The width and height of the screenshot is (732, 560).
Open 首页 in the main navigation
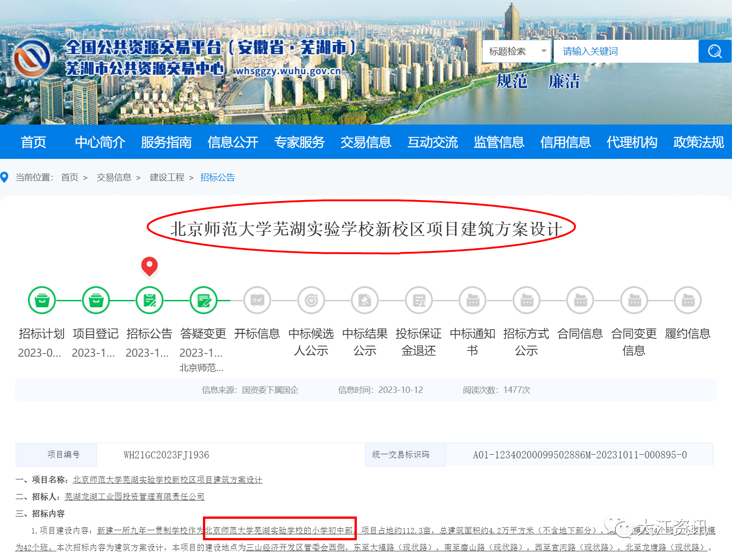coord(33,142)
